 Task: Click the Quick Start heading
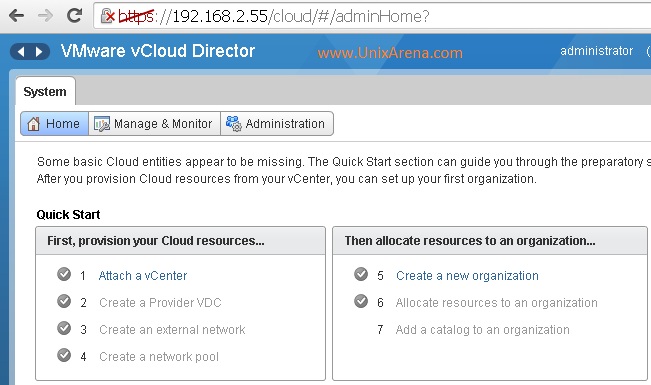click(x=69, y=215)
